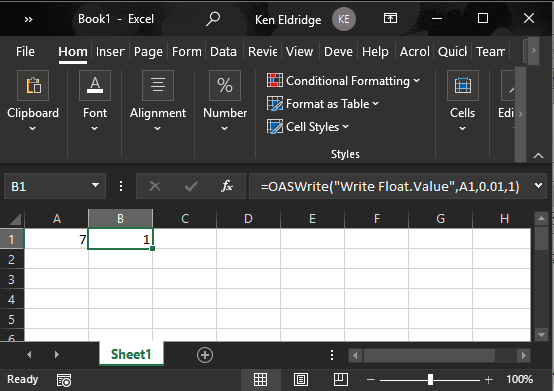Confirm formula entry with checkmark icon
The height and width of the screenshot is (391, 554).
(191, 186)
